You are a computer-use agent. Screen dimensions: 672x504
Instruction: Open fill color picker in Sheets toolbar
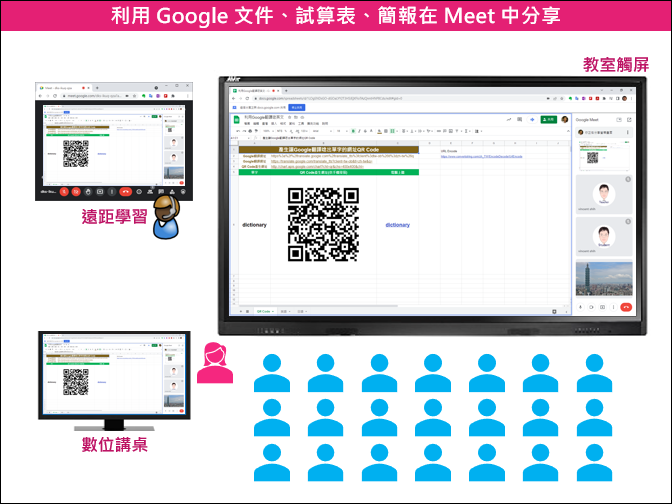(x=380, y=131)
